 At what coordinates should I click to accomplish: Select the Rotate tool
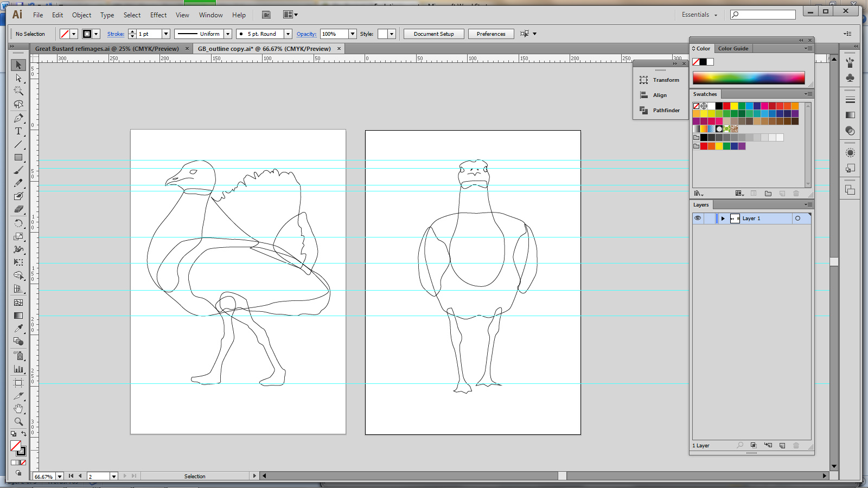pyautogui.click(x=18, y=223)
